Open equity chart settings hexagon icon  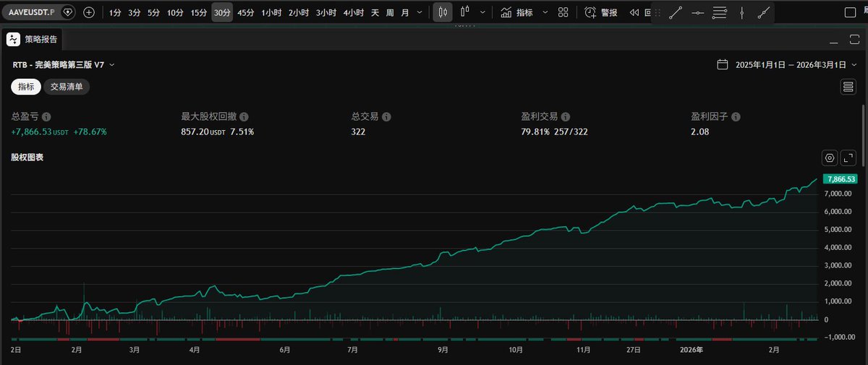pos(830,158)
